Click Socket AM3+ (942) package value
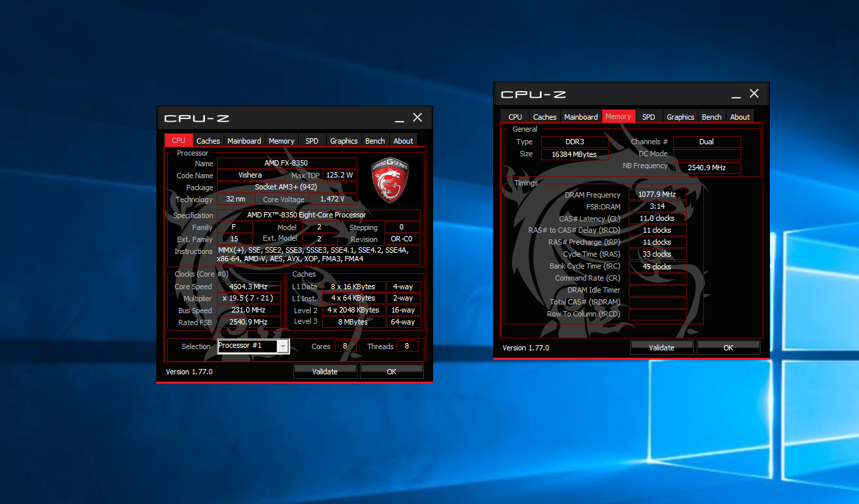This screenshot has width=859, height=504. (x=286, y=188)
